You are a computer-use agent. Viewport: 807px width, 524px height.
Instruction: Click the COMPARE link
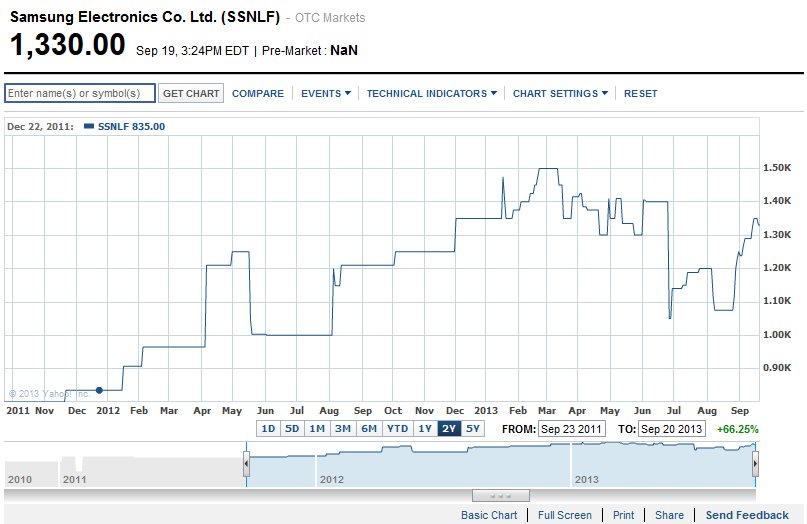[258, 94]
